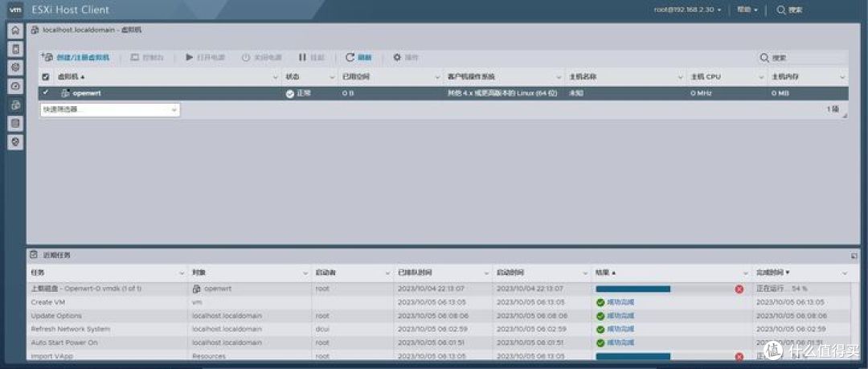Open the 状态 column header dropdown arrow
Image resolution: width=868 pixels, height=369 pixels.
pos(332,77)
